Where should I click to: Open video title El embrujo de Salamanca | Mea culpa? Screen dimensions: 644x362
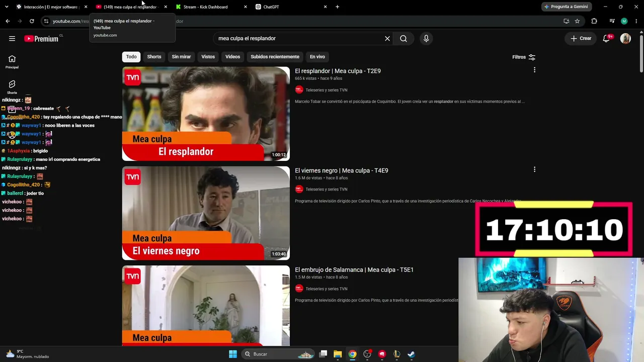pyautogui.click(x=354, y=270)
